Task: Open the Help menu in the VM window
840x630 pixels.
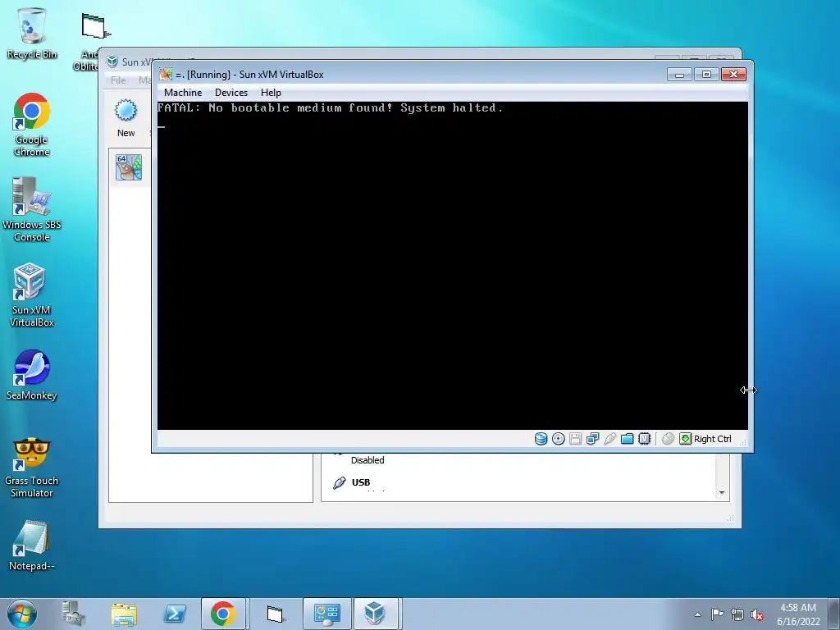Action: pos(271,93)
